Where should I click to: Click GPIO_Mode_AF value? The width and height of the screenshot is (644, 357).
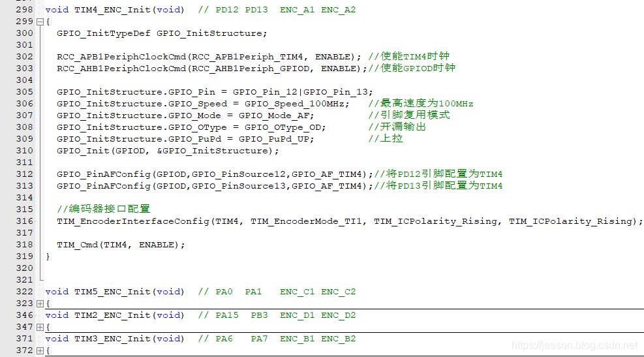pos(273,116)
